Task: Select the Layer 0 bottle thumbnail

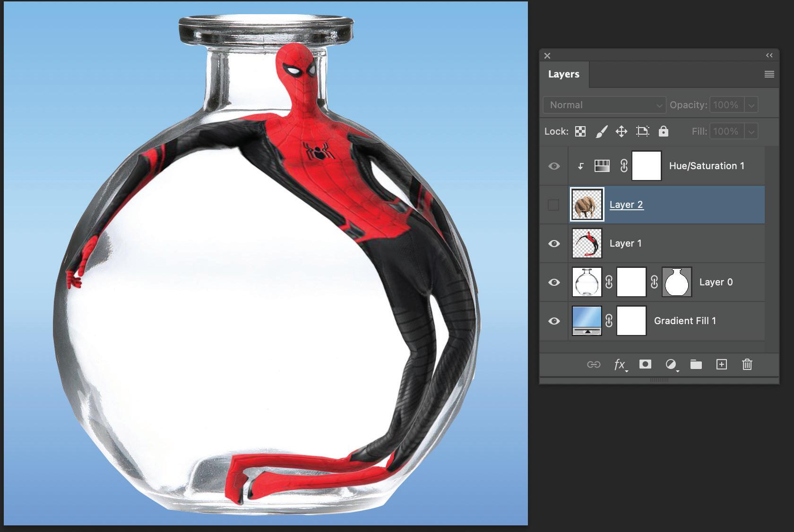Action: pos(587,282)
